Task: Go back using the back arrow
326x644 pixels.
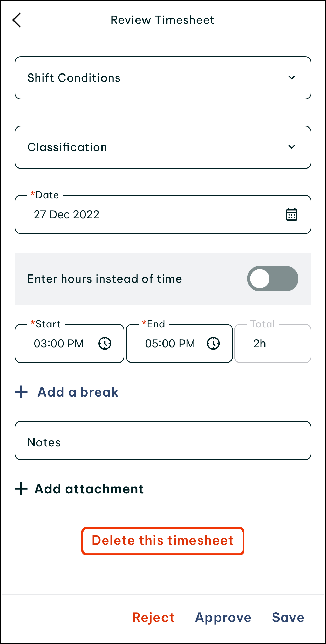Action: 17,20
